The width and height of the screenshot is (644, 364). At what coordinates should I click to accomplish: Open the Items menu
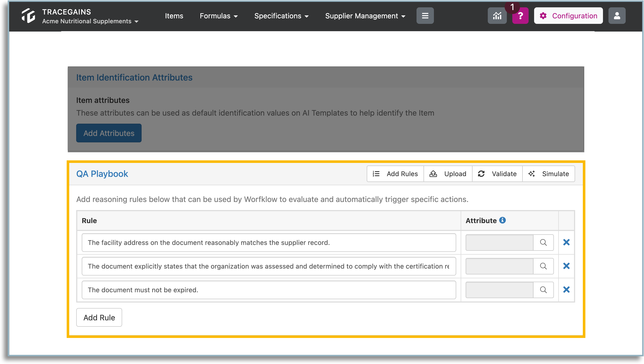pyautogui.click(x=174, y=16)
